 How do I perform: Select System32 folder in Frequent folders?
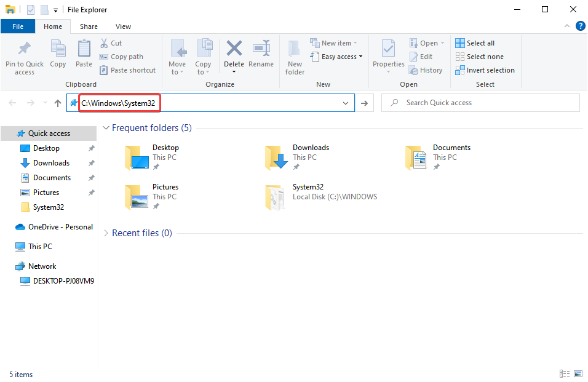[321, 197]
